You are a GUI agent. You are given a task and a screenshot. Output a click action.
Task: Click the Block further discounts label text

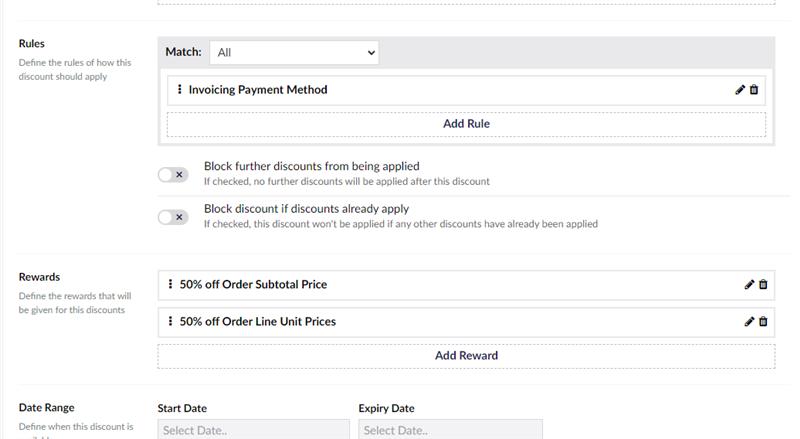tap(312, 166)
